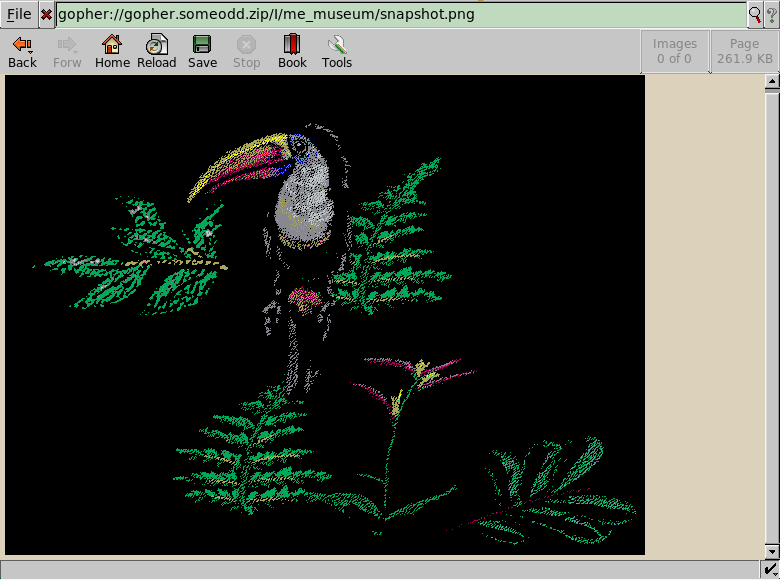Click the Forw forward navigation button
This screenshot has width=780, height=580.
(67, 52)
